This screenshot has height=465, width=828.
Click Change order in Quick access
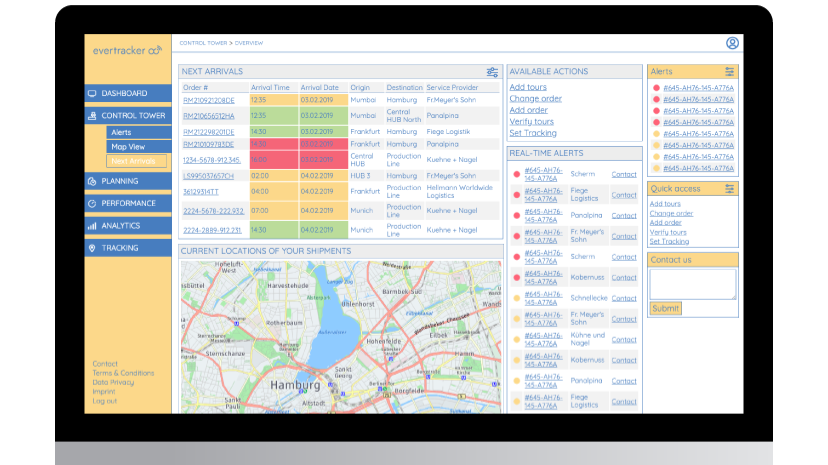point(671,213)
